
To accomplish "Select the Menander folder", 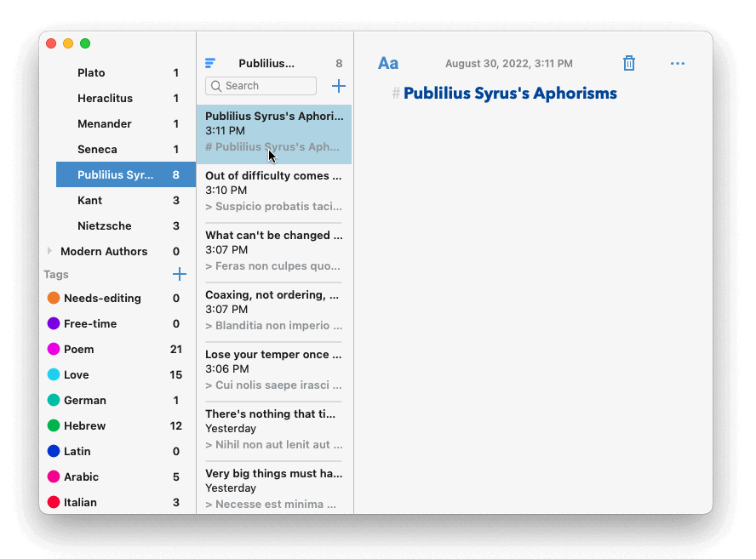I will (x=126, y=124).
